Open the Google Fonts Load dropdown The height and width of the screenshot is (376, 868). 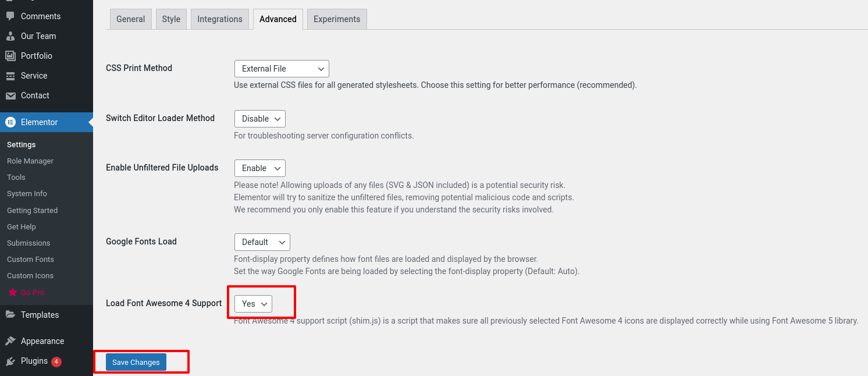262,242
